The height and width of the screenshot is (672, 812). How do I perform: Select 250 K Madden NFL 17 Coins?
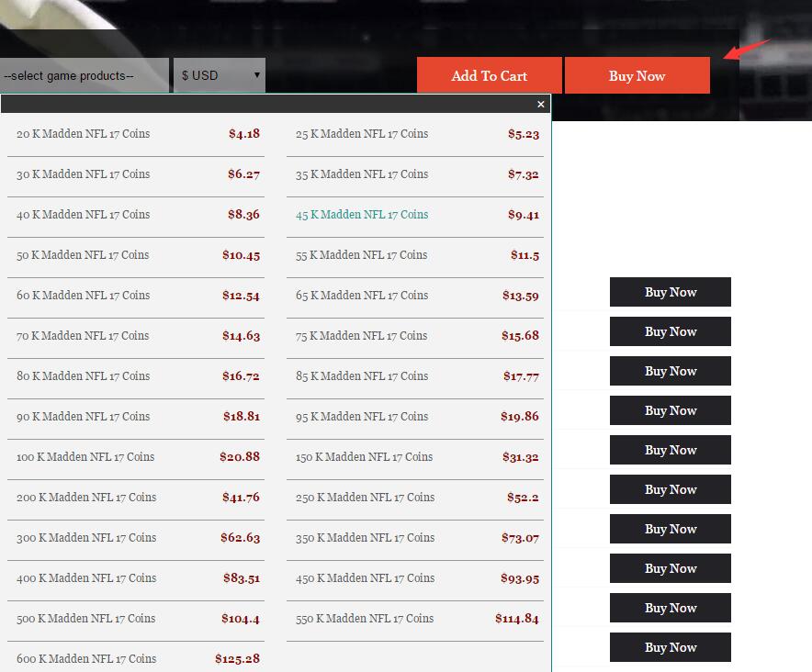[365, 497]
